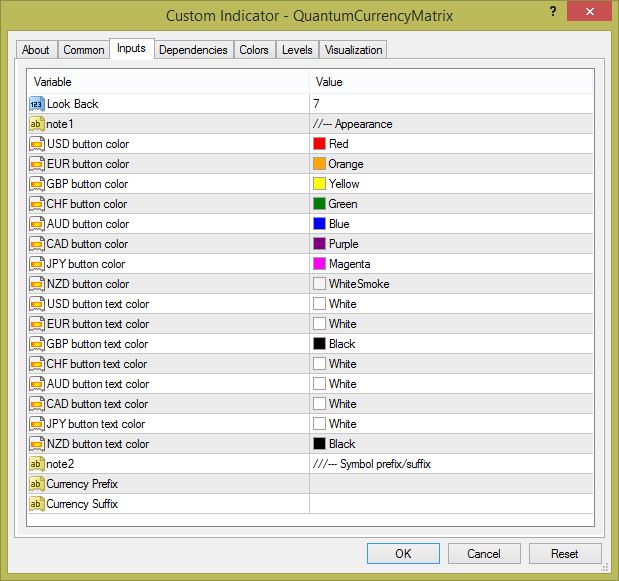This screenshot has height=581, width=619.
Task: Select the Red swatch for USD button
Action: tap(320, 144)
